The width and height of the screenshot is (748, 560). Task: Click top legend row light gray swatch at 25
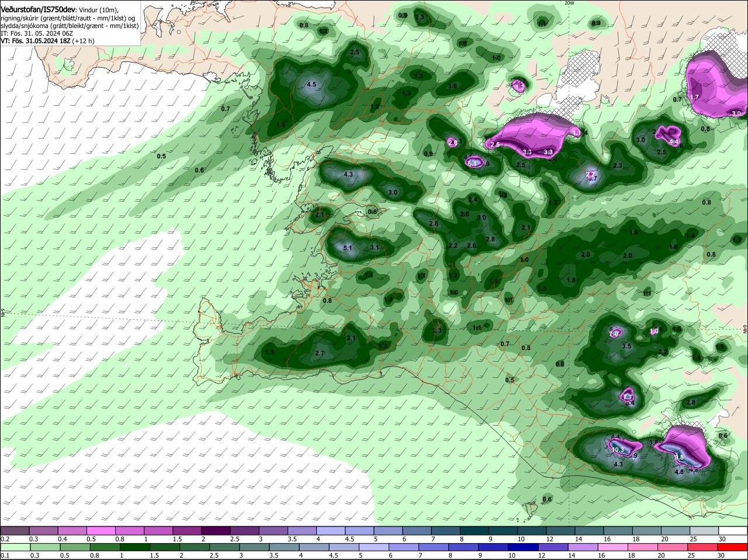click(704, 530)
